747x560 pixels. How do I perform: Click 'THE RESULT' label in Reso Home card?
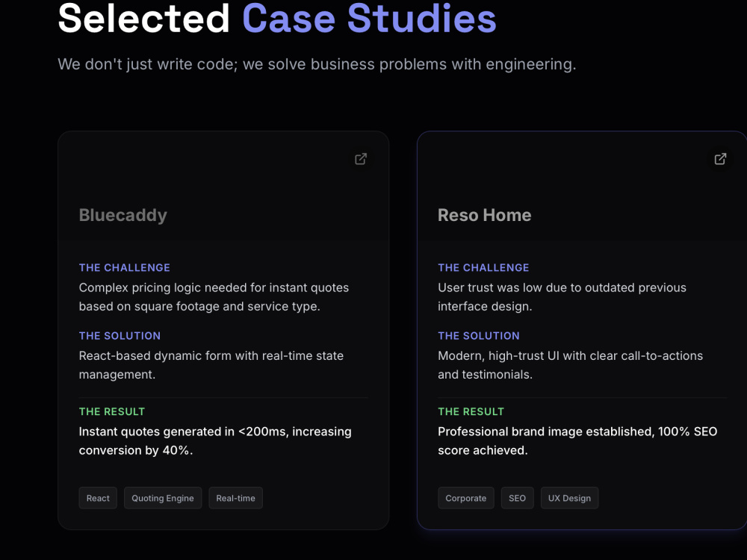[471, 411]
